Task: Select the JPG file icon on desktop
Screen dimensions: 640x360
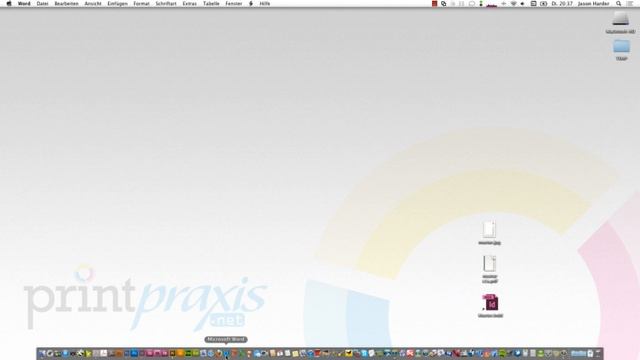Action: [x=489, y=229]
